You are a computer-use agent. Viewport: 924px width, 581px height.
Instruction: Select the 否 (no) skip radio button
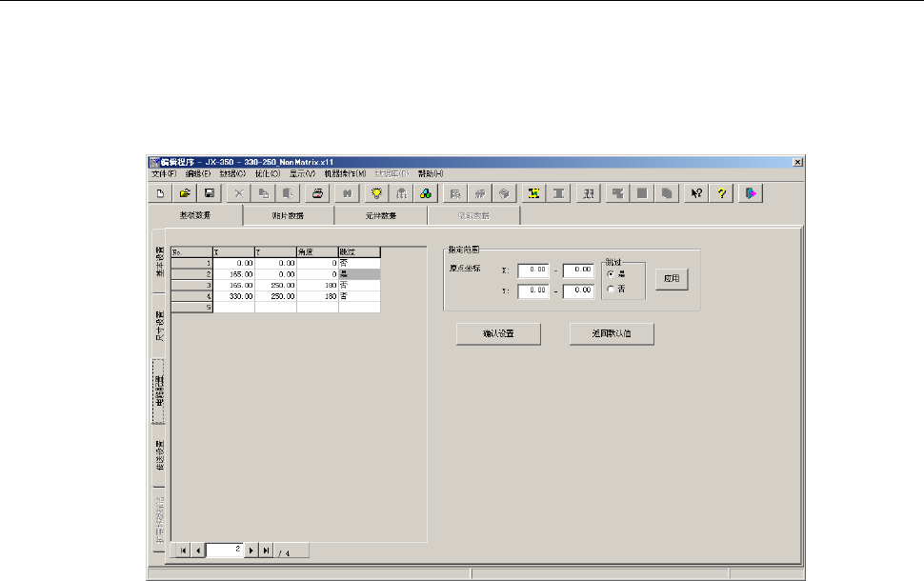tap(611, 289)
